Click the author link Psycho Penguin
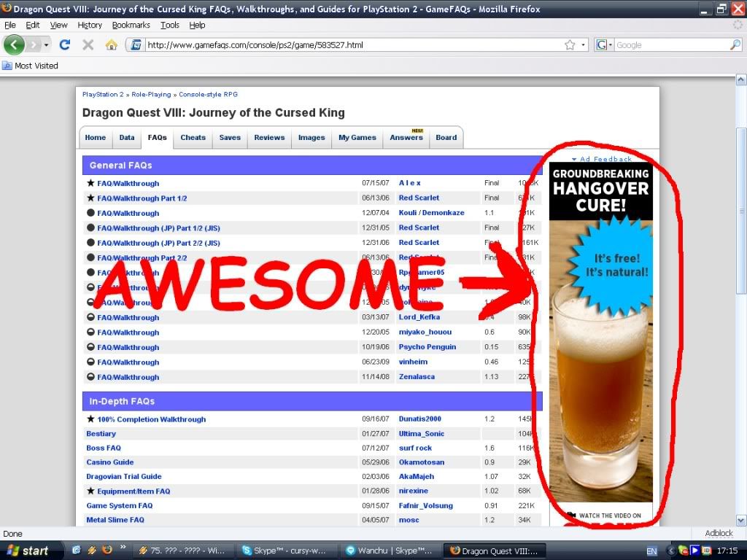This screenshot has width=747, height=560. (427, 347)
